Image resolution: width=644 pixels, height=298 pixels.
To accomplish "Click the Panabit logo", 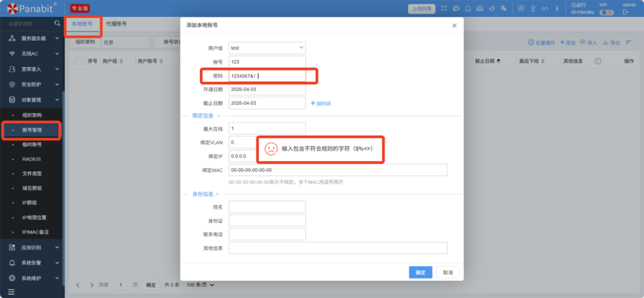I will 32,7.
